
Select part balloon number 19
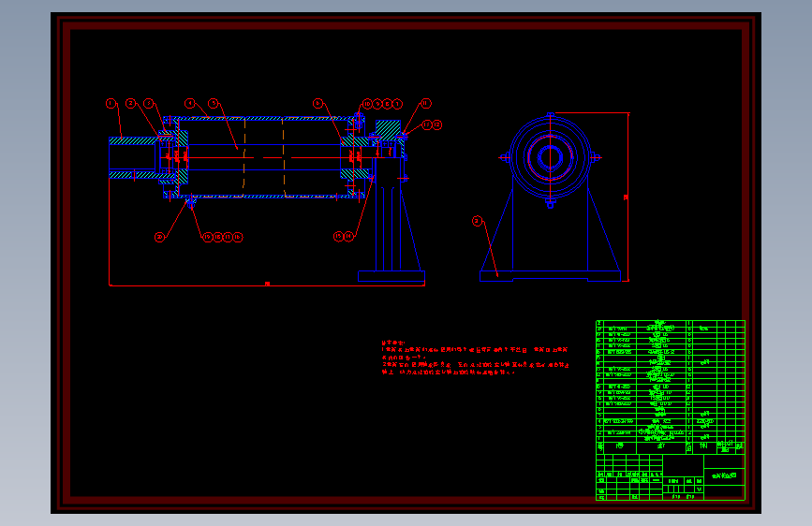point(208,237)
